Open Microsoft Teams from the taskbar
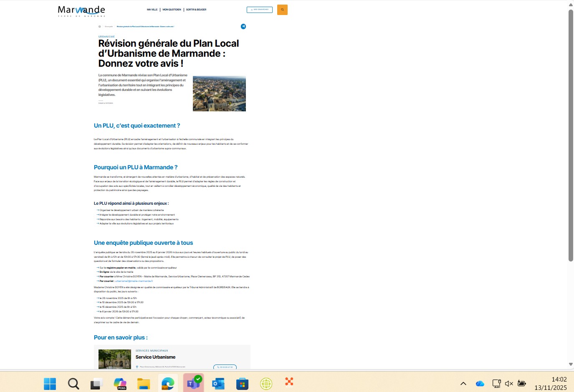 [193, 383]
